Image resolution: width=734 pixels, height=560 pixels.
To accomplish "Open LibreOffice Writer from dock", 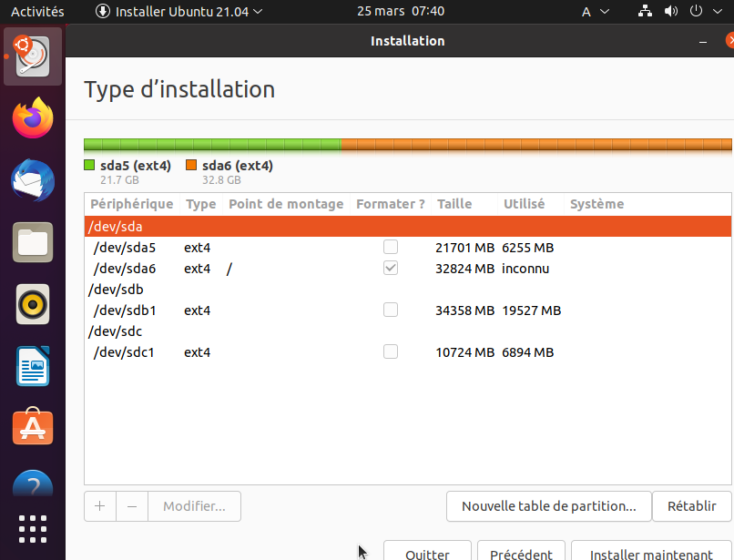I will click(x=33, y=366).
